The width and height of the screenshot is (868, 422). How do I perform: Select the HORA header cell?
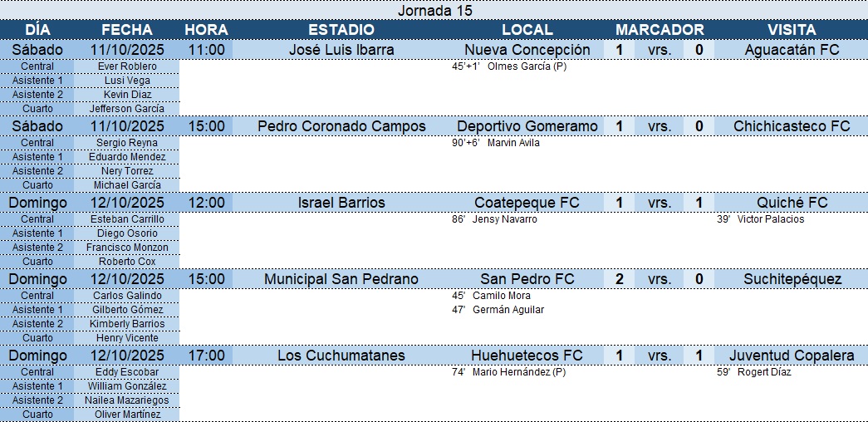point(206,30)
